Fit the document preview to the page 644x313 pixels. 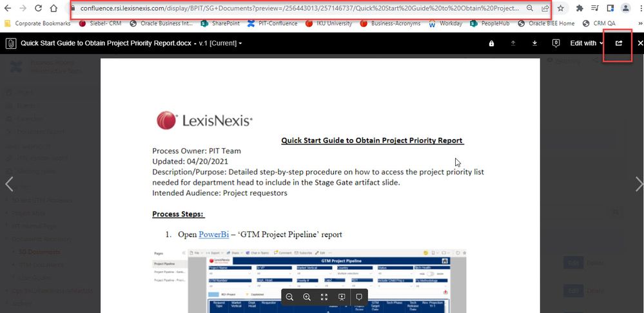click(x=324, y=297)
